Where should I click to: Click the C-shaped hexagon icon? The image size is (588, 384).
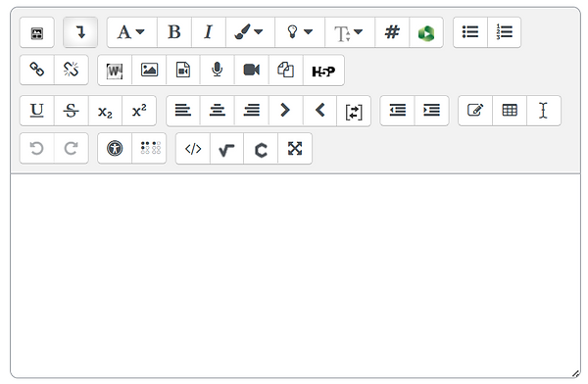[261, 149]
